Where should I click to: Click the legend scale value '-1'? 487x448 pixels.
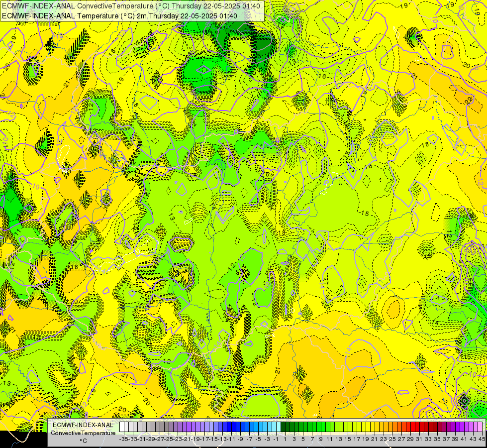click(276, 439)
